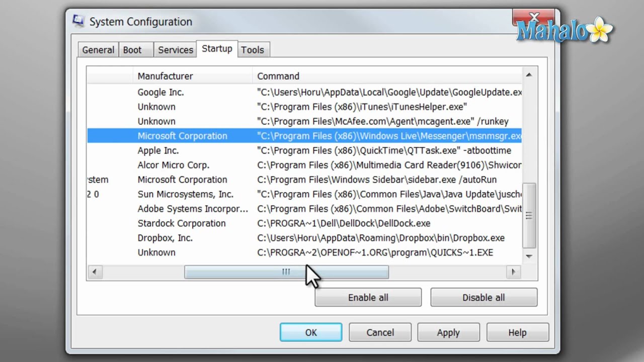This screenshot has width=644, height=362.
Task: Click the Adobe SwitchBoard command text
Action: (x=389, y=209)
